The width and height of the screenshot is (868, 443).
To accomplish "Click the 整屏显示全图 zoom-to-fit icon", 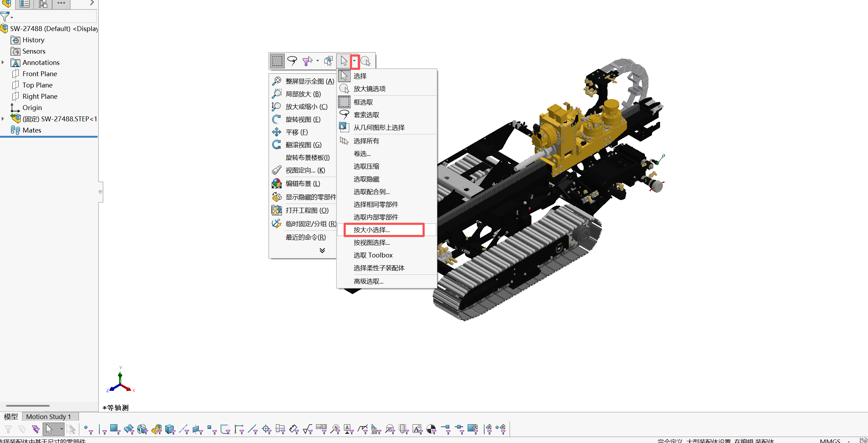I will pos(277,81).
